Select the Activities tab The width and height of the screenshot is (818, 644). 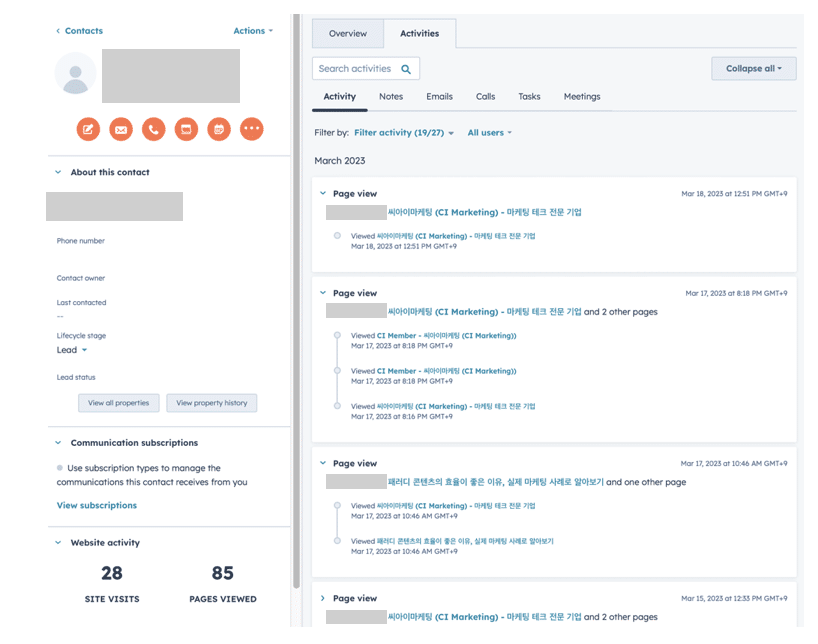(419, 33)
